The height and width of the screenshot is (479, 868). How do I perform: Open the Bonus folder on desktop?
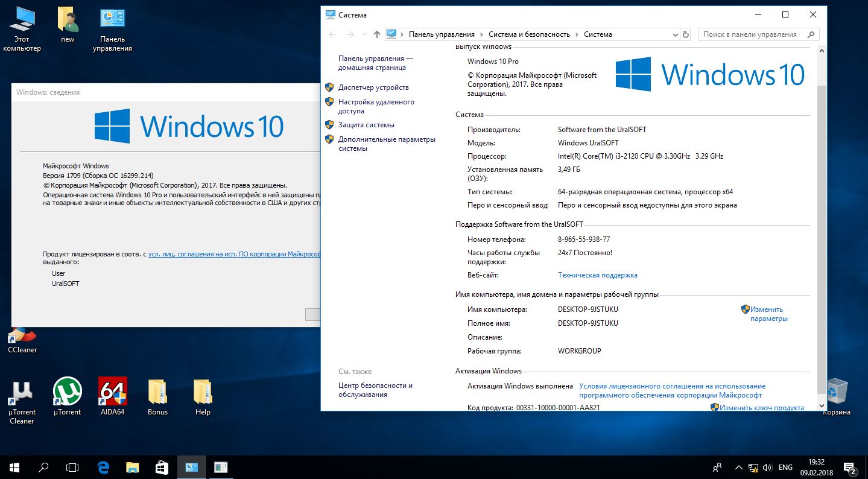pyautogui.click(x=157, y=393)
